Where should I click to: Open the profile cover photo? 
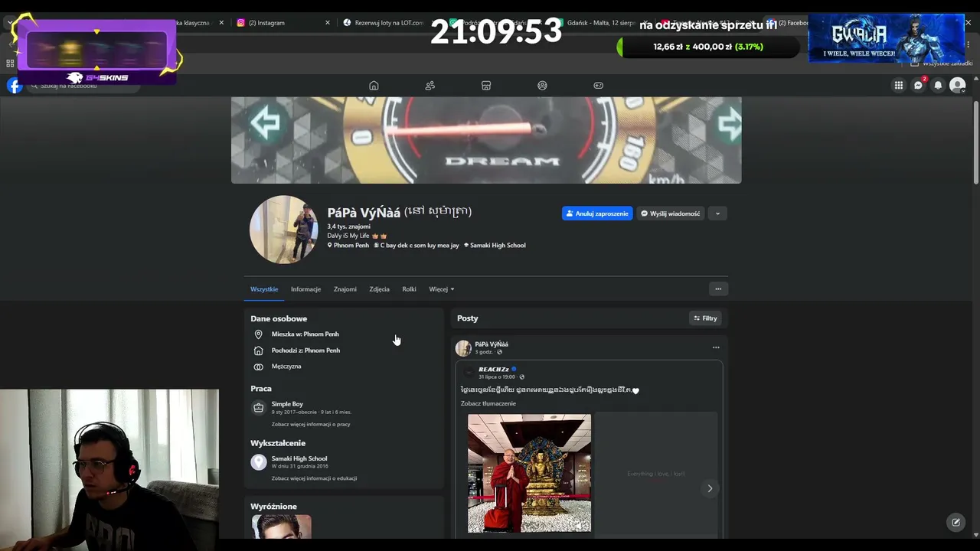(486, 140)
